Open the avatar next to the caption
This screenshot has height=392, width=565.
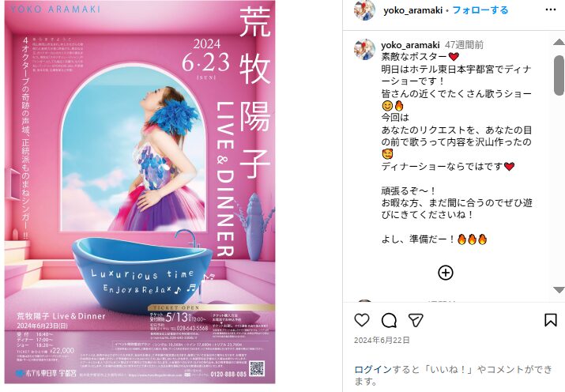364,49
